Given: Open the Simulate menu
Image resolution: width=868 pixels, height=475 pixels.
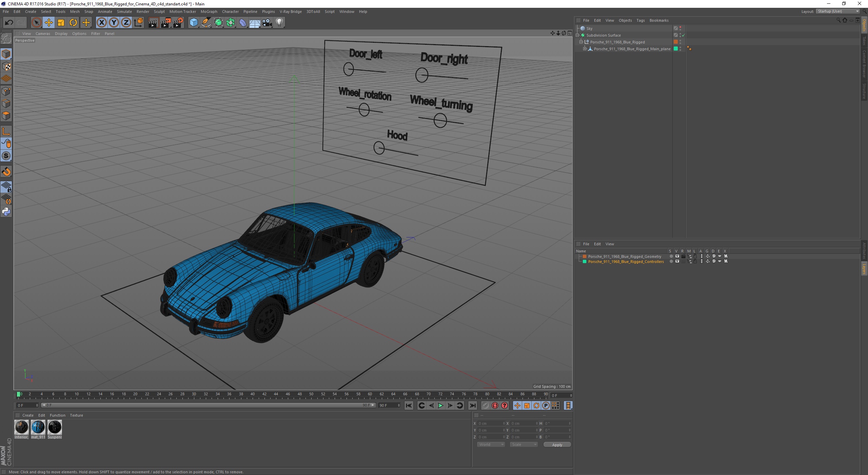Looking at the screenshot, I should click(124, 12).
